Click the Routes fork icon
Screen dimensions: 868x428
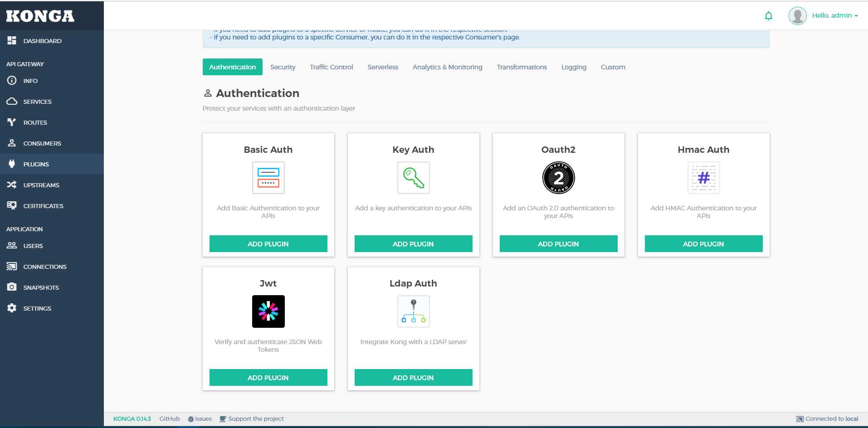point(12,122)
